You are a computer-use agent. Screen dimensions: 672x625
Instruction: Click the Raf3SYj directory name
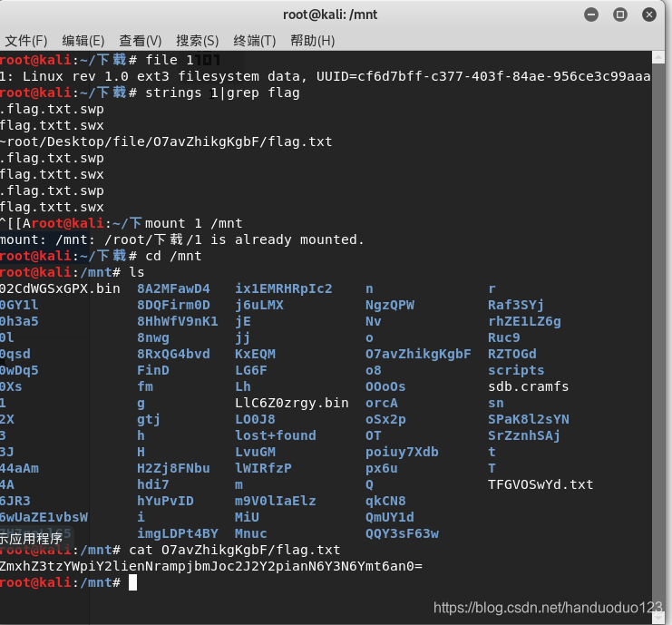pos(516,305)
